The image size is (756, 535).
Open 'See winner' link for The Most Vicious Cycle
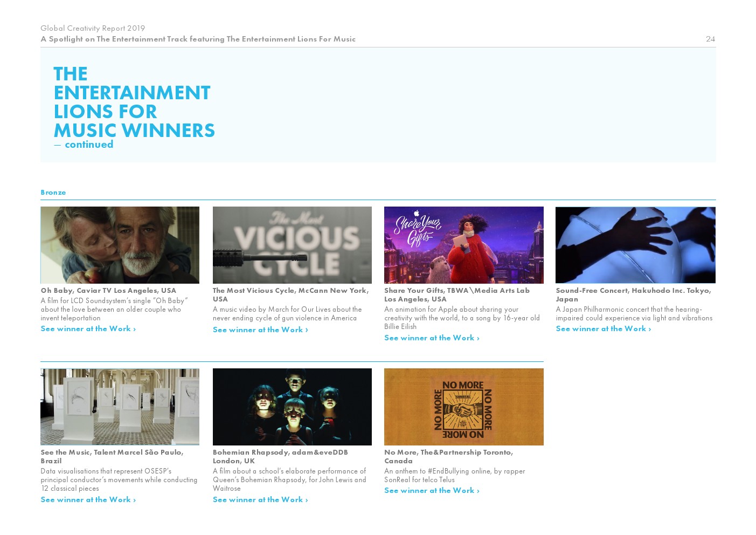(260, 330)
